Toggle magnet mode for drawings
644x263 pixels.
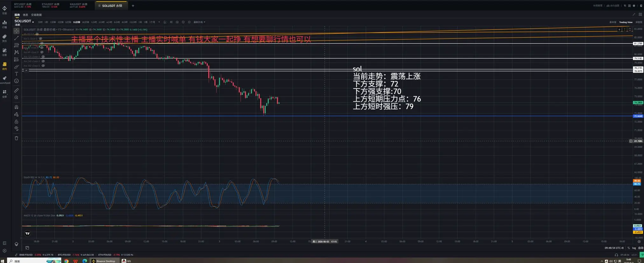[x=17, y=107]
